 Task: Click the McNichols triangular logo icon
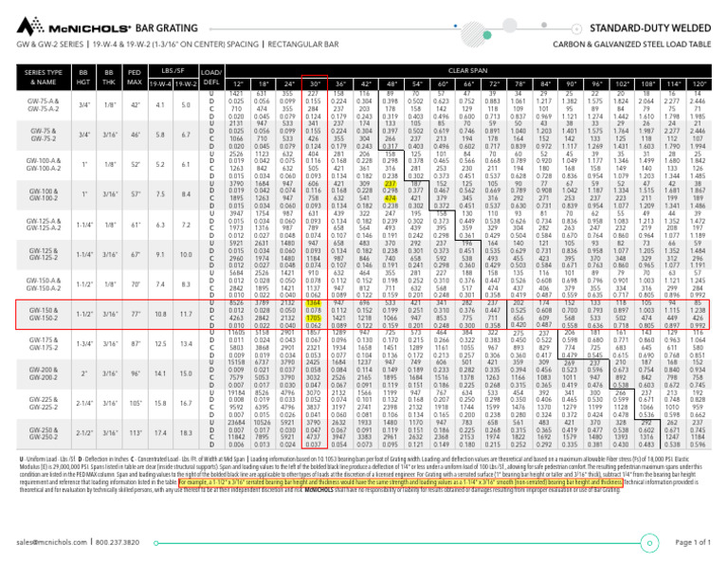tap(30, 27)
